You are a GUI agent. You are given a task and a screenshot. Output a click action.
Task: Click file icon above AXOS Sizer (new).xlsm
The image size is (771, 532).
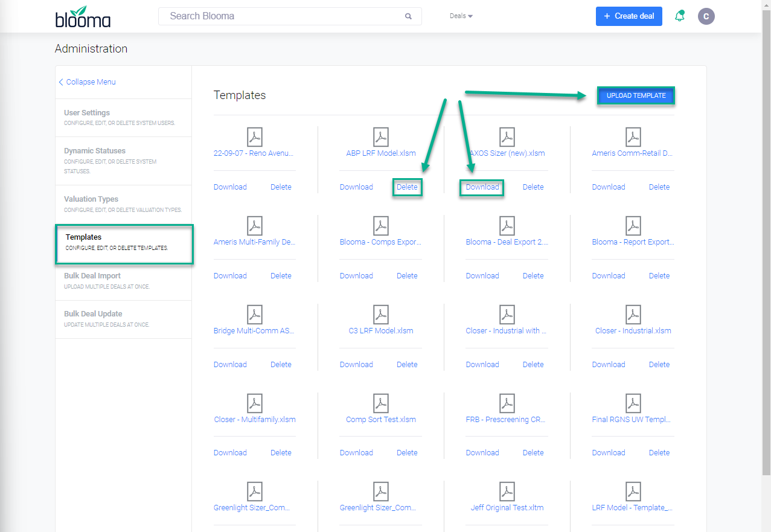click(x=507, y=137)
